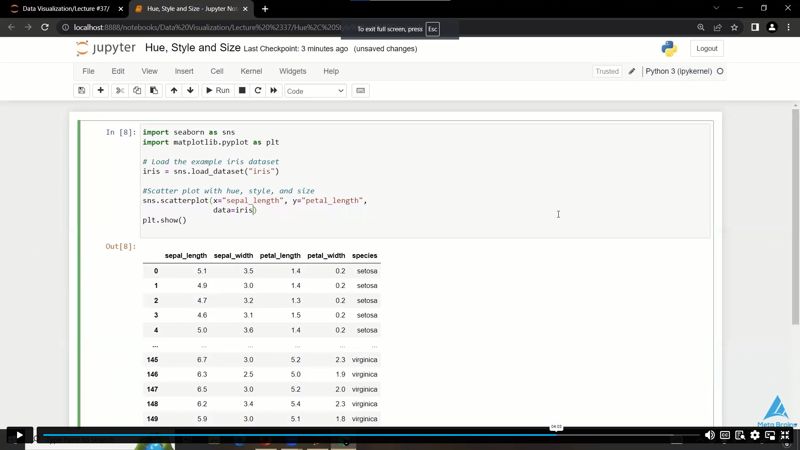The width and height of the screenshot is (800, 450).
Task: Open the cell type Code dropdown
Action: click(x=315, y=91)
